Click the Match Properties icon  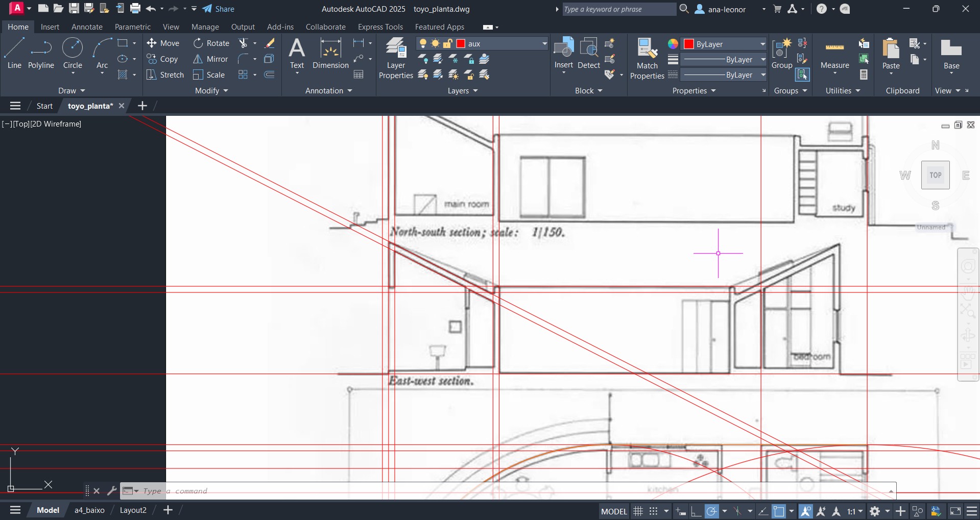pos(647,57)
